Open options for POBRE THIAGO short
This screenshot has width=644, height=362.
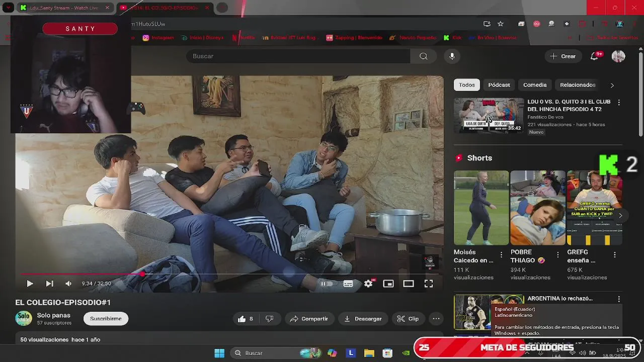pyautogui.click(x=557, y=255)
